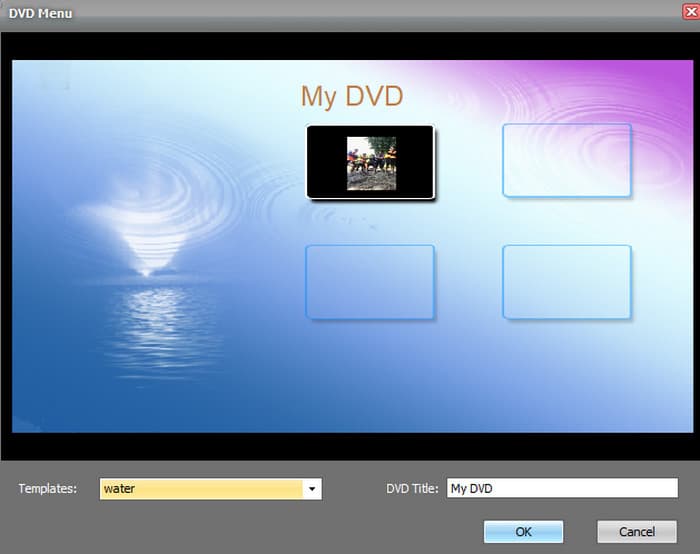This screenshot has height=554, width=700.
Task: Click the glowing fountain in the preview background
Action: tap(145, 250)
